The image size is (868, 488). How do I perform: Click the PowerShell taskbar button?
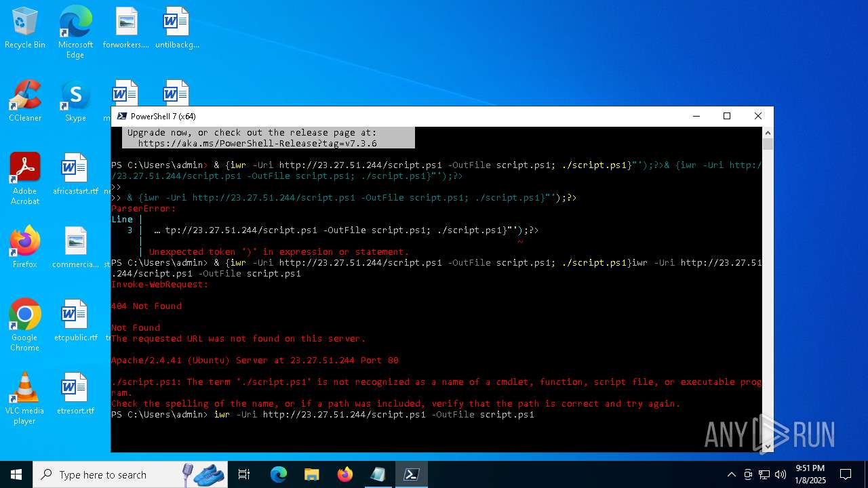412,474
